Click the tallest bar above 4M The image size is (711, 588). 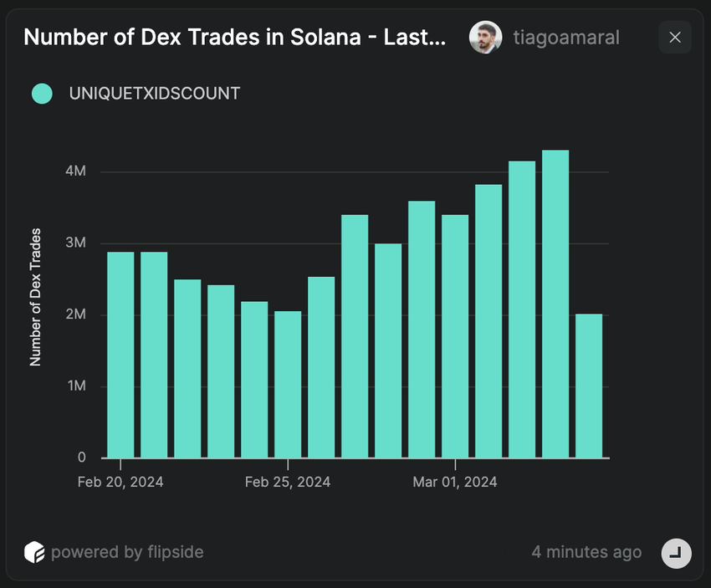point(555,304)
